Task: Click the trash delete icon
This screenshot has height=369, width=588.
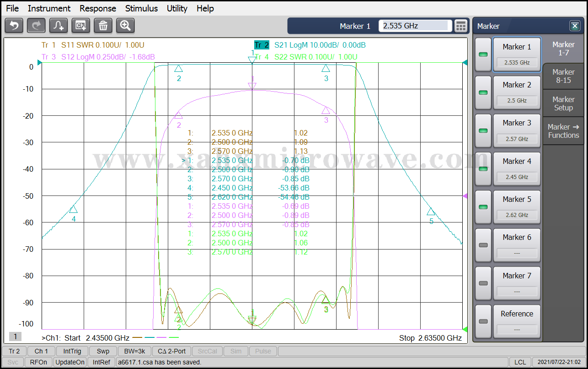Action: [x=103, y=26]
